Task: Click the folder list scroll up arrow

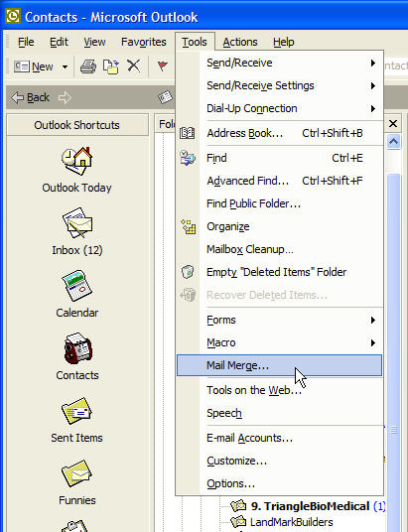Action: 393,142
